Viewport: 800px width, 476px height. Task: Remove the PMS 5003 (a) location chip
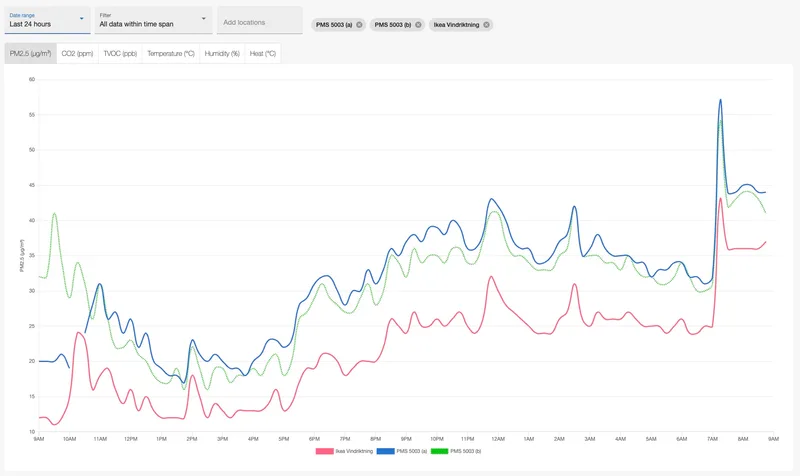(x=359, y=24)
